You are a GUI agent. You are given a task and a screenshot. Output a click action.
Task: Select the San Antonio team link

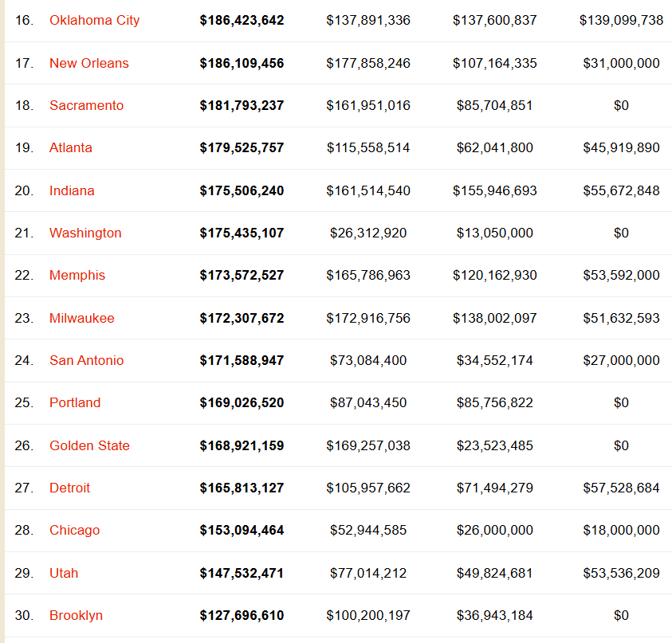(x=86, y=361)
